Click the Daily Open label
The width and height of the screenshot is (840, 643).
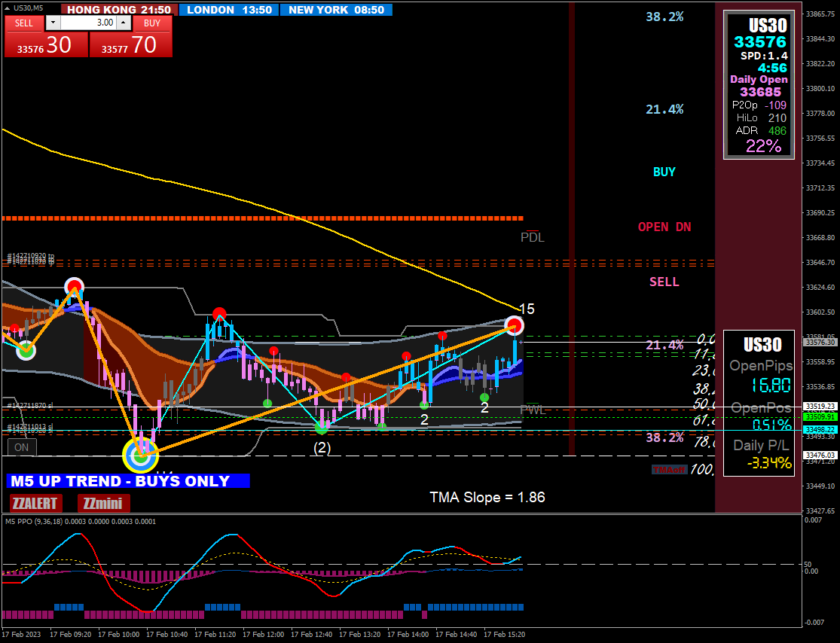(759, 79)
